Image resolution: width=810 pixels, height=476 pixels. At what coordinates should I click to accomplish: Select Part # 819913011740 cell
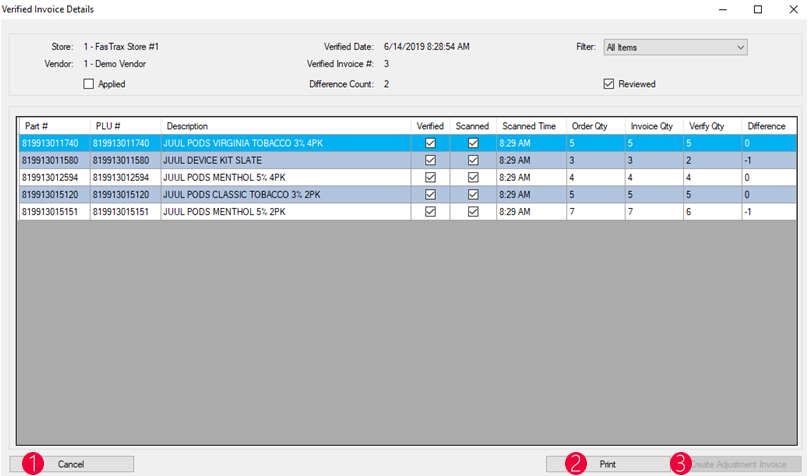point(55,143)
